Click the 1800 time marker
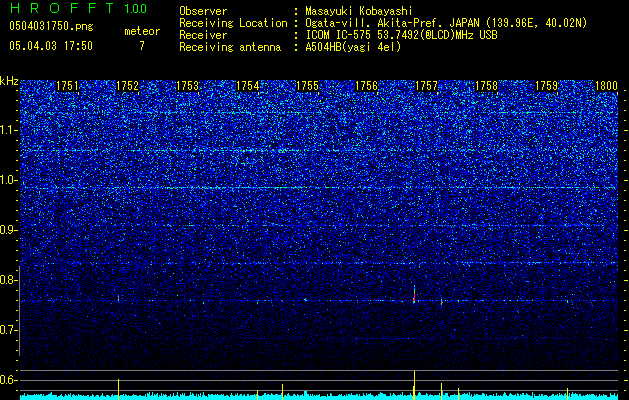Image resolution: width=629 pixels, height=400 pixels. pyautogui.click(x=606, y=86)
